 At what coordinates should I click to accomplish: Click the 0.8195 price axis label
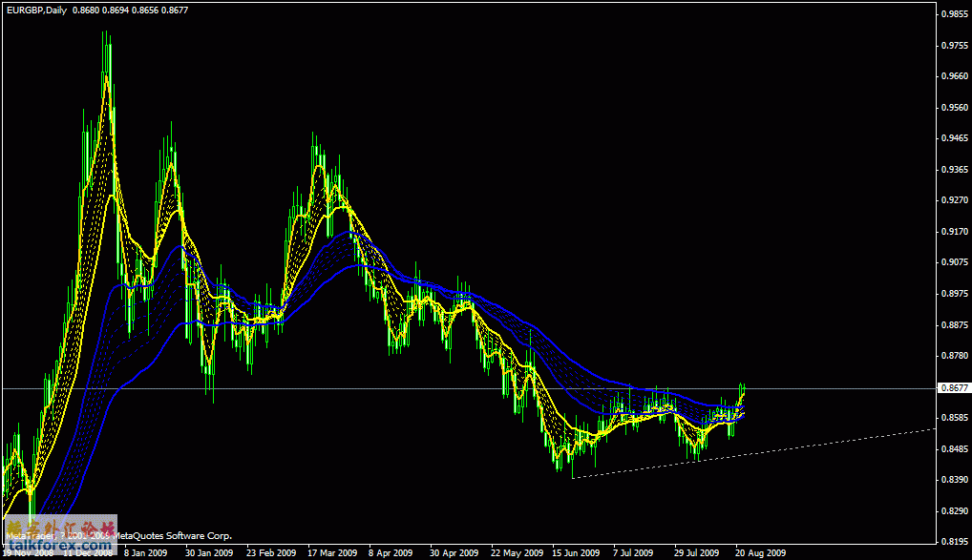tap(955, 542)
